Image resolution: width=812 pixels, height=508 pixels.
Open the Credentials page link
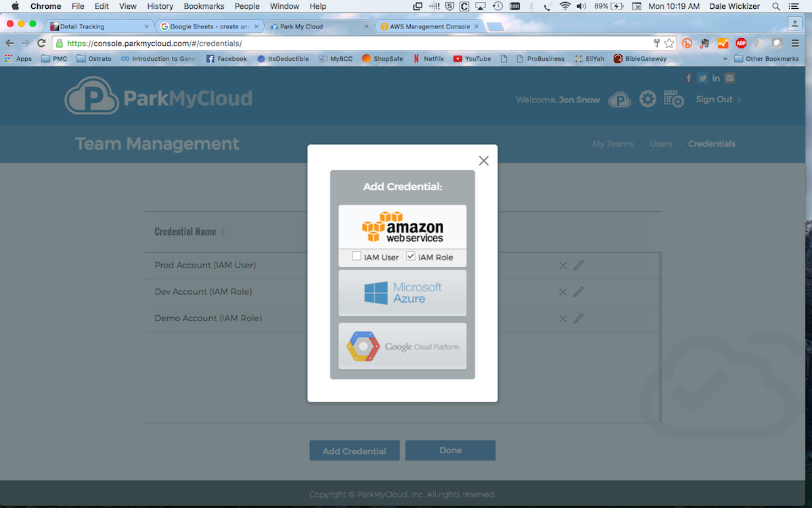pos(712,144)
